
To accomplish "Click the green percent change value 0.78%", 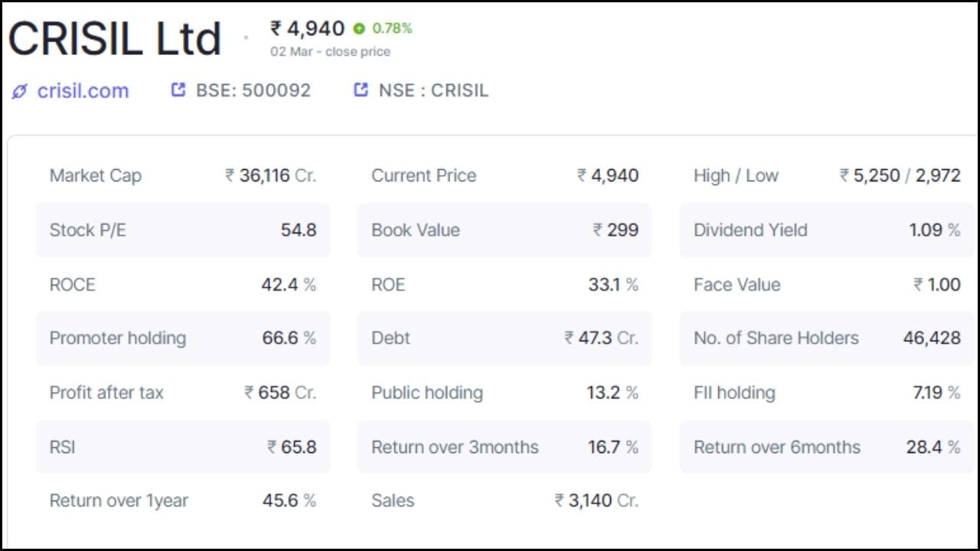I will tap(390, 29).
